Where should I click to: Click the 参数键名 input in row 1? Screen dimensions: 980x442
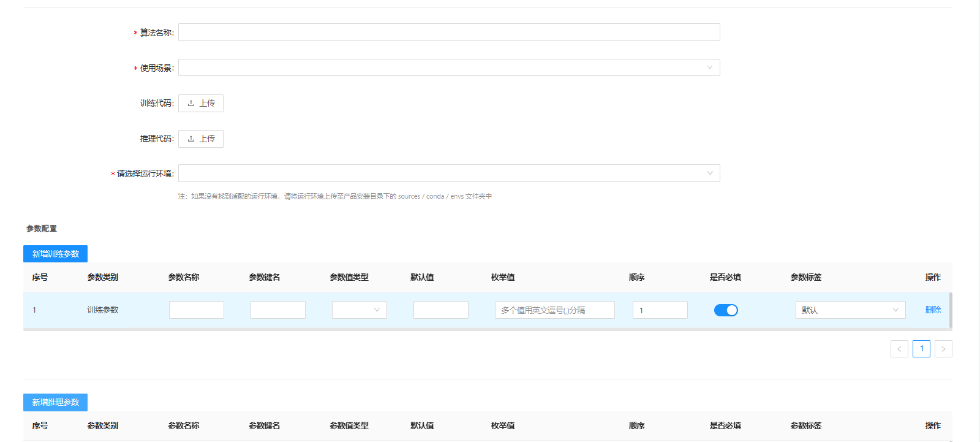coord(277,310)
